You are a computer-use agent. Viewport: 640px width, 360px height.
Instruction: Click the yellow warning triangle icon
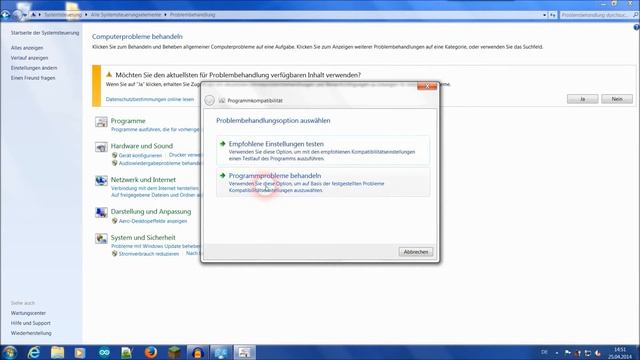(x=109, y=75)
